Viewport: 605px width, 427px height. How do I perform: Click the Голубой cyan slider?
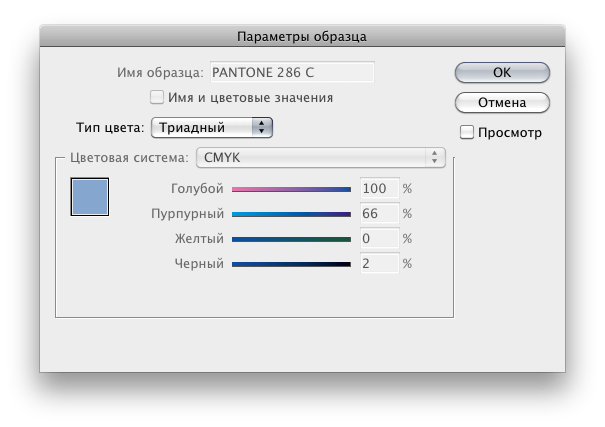coord(291,189)
